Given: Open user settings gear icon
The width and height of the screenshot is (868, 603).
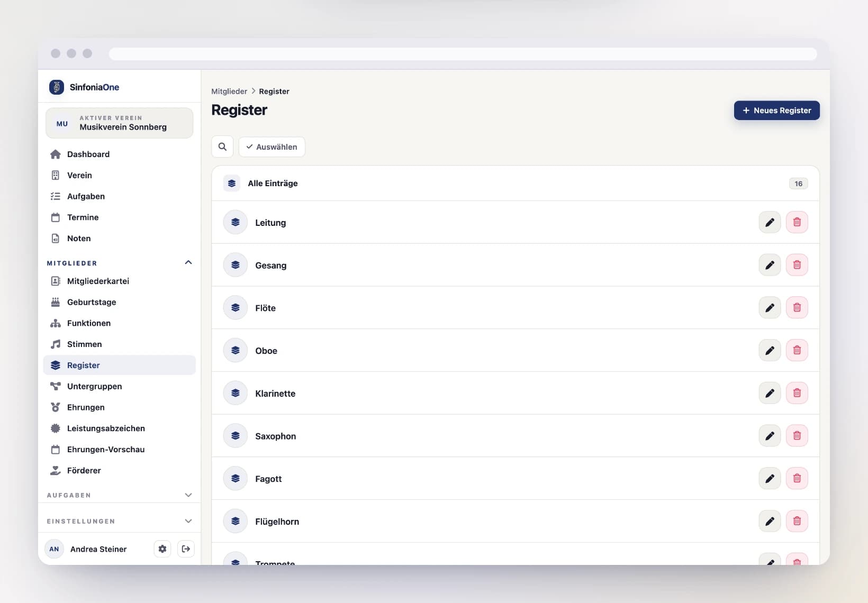Looking at the screenshot, I should pyautogui.click(x=162, y=549).
